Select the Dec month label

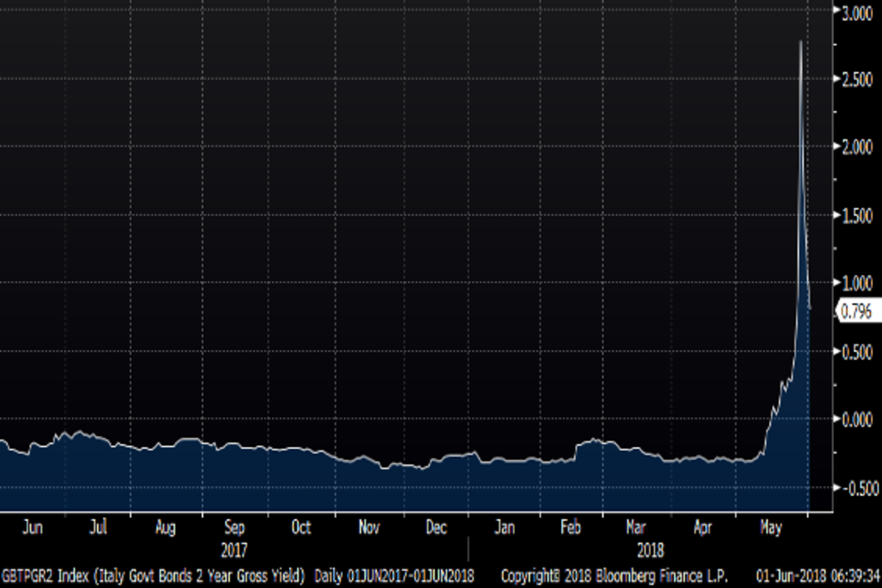[x=436, y=528]
